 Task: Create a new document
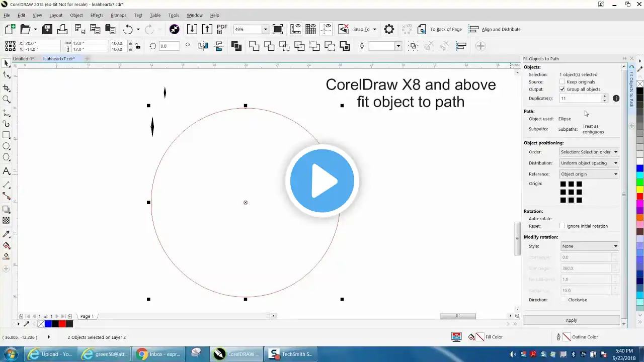click(x=10, y=29)
